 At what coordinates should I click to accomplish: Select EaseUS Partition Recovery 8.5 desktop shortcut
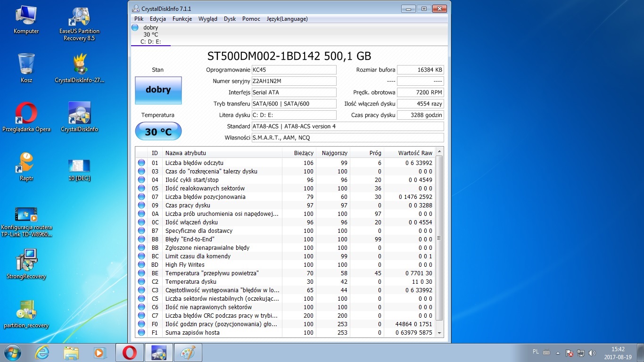coord(79,25)
